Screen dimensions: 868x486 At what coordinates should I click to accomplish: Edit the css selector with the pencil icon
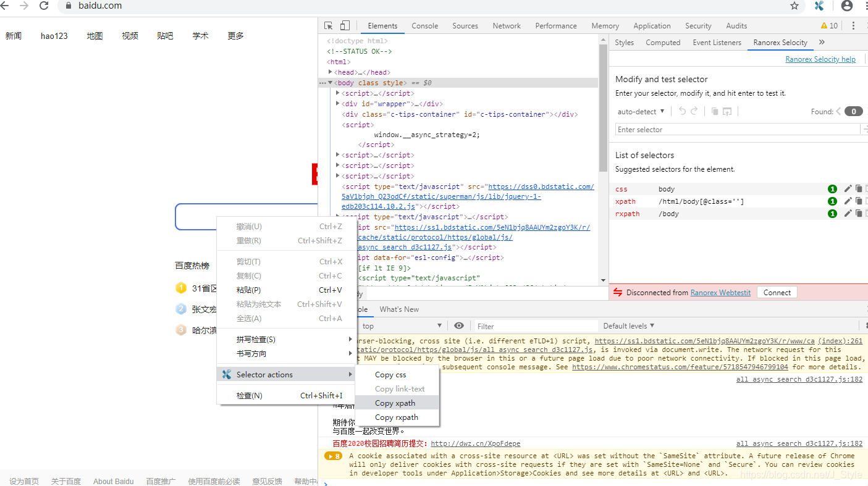(x=848, y=189)
